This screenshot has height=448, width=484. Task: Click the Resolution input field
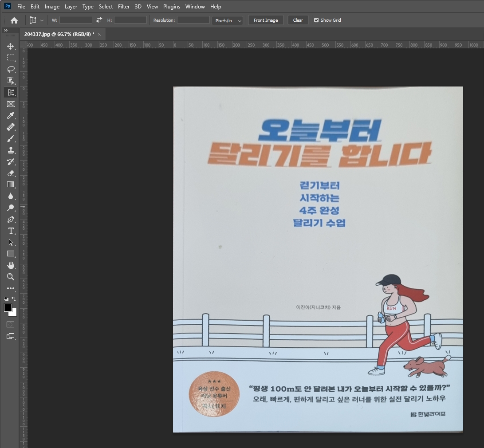coord(193,20)
